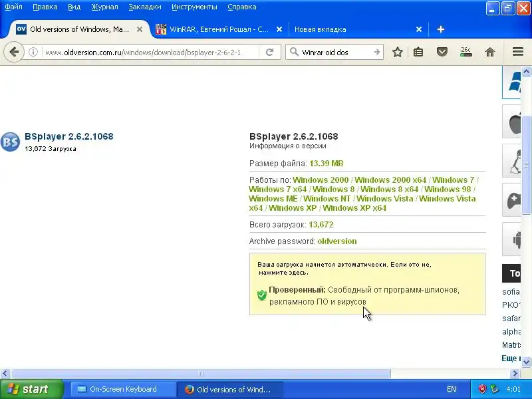Click the horizontal scrollbar thumb
Image resolution: width=532 pixels, height=399 pixels.
click(x=201, y=374)
